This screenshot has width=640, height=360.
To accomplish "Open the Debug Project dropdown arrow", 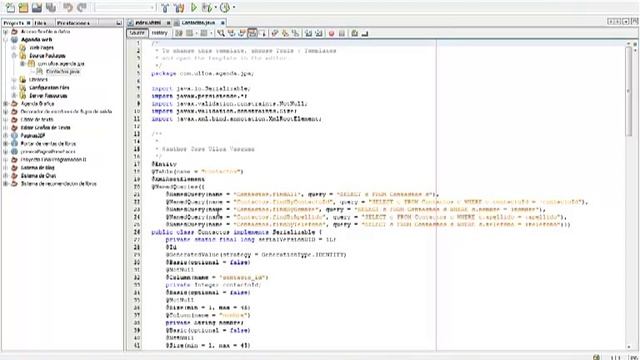I will [215, 7].
